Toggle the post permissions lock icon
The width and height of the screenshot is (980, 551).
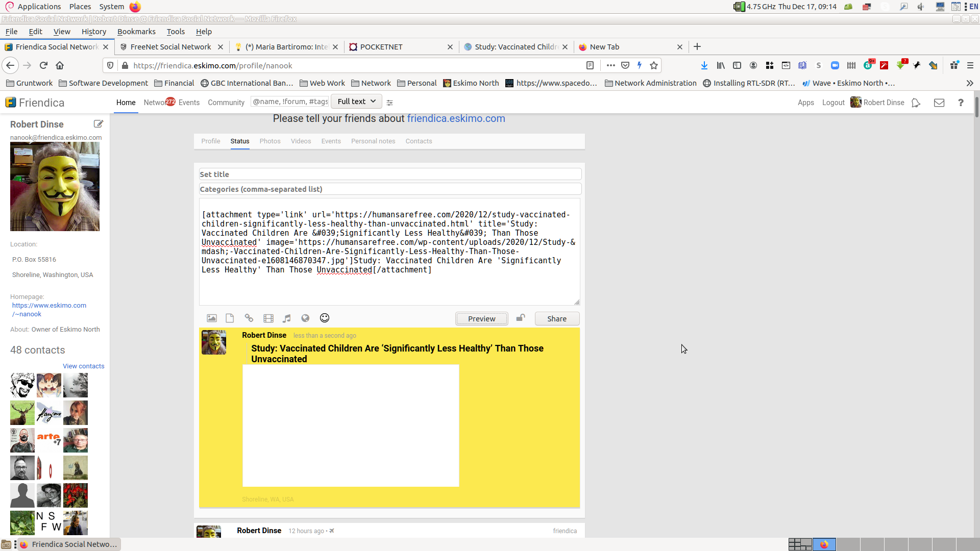520,318
